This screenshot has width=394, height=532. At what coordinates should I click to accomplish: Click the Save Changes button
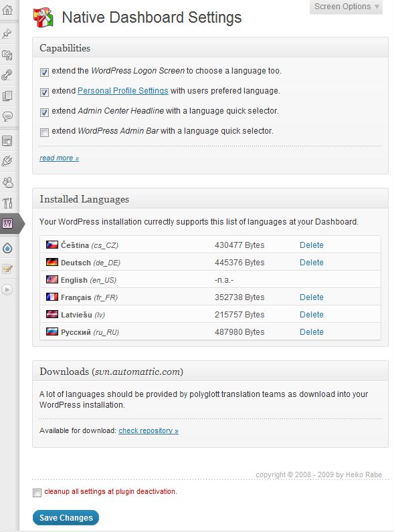[x=66, y=518]
